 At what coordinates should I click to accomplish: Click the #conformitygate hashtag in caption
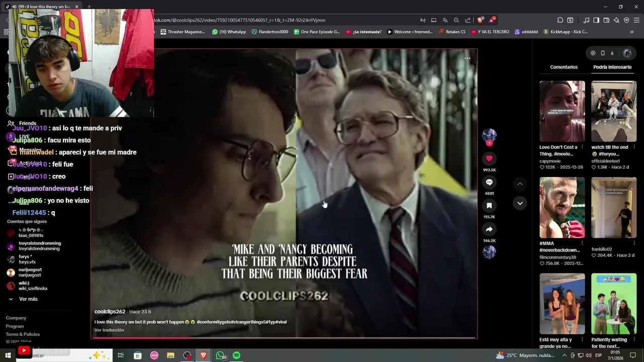click(x=214, y=322)
